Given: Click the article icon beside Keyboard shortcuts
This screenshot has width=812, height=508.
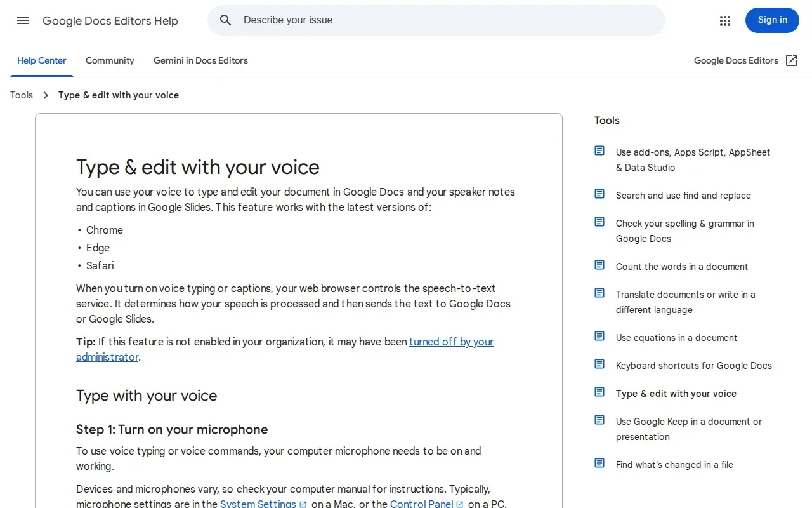Looking at the screenshot, I should point(599,364).
